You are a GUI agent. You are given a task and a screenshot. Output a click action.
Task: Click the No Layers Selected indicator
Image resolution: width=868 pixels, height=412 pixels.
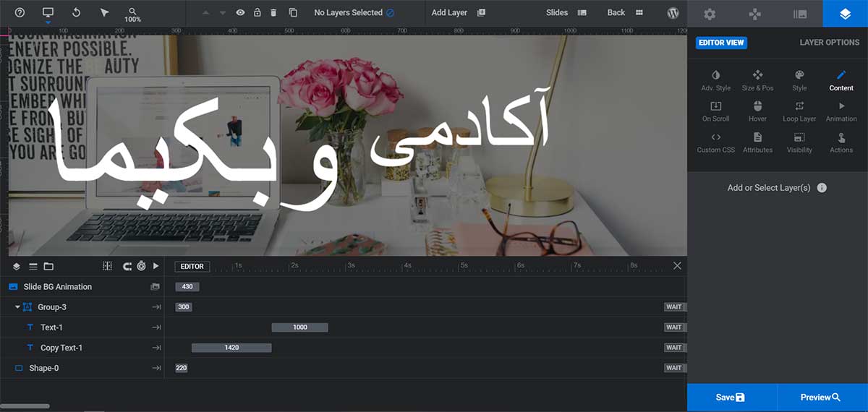(x=354, y=13)
